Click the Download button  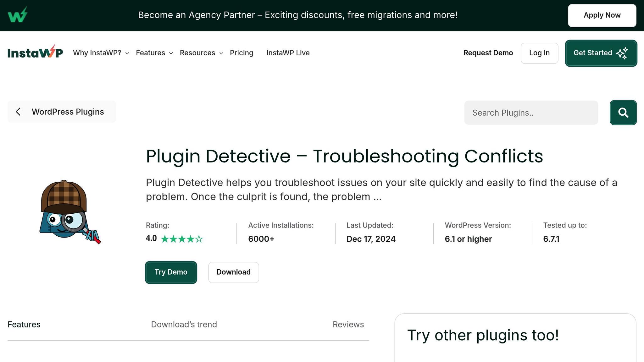(233, 272)
